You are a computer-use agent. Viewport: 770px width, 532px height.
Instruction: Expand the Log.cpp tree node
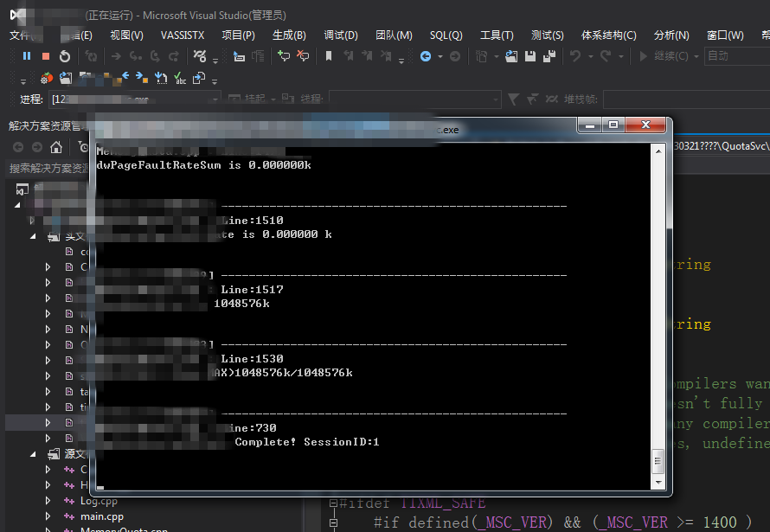[x=48, y=501]
